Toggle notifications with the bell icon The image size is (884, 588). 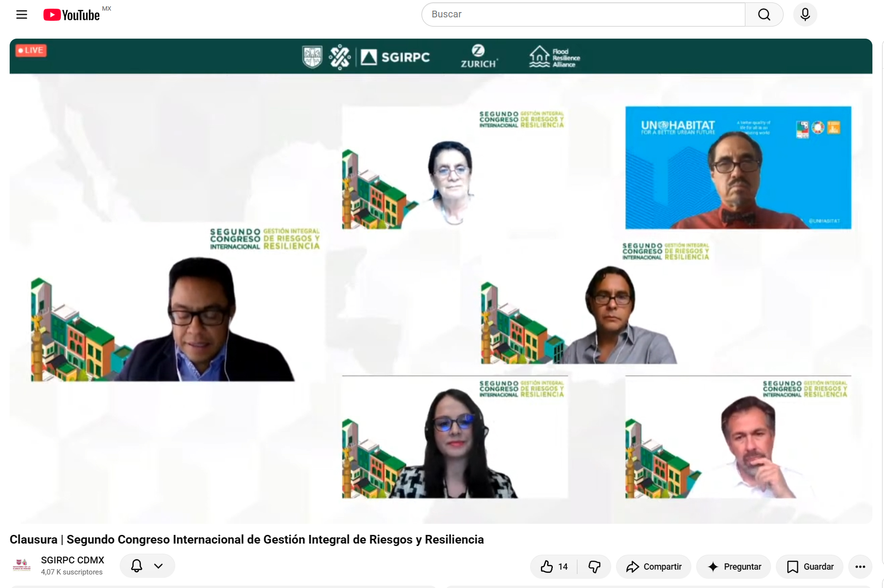coord(137,566)
